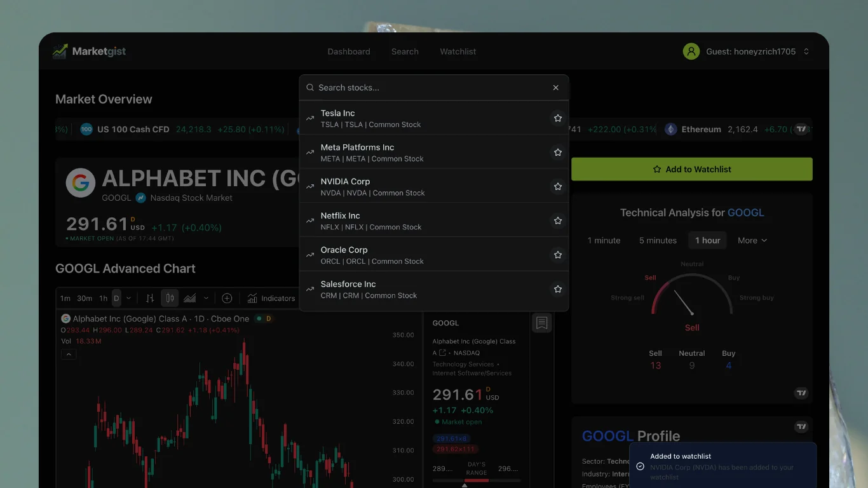This screenshot has height=488, width=868.
Task: Star Salesforce Inc in search results
Action: (x=558, y=289)
